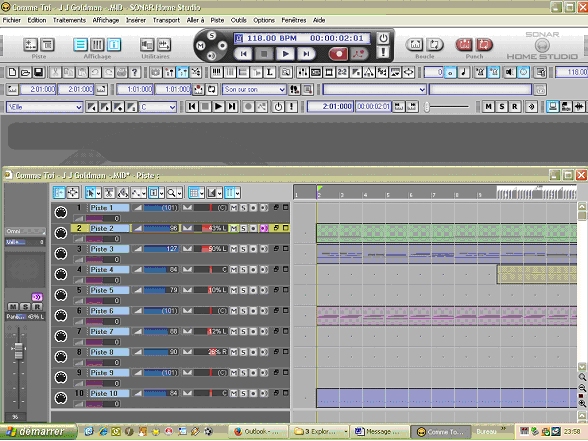Click the Bureau toolbar in taskbar
588x441 pixels.
[x=486, y=432]
